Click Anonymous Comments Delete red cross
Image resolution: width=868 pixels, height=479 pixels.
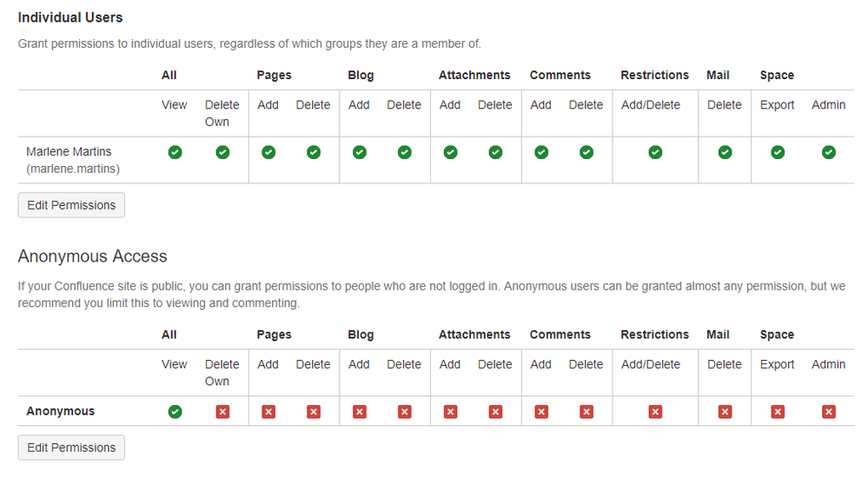(586, 411)
